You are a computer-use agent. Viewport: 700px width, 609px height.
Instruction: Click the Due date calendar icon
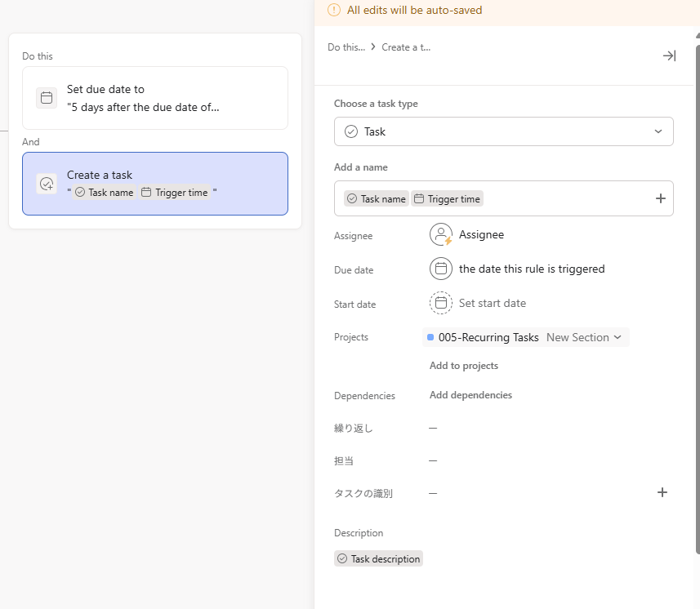(x=441, y=269)
